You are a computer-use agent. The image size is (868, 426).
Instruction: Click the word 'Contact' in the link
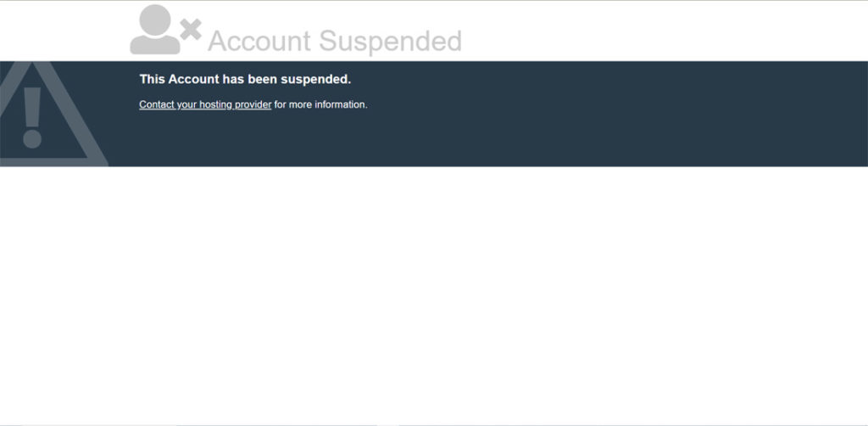pyautogui.click(x=157, y=104)
